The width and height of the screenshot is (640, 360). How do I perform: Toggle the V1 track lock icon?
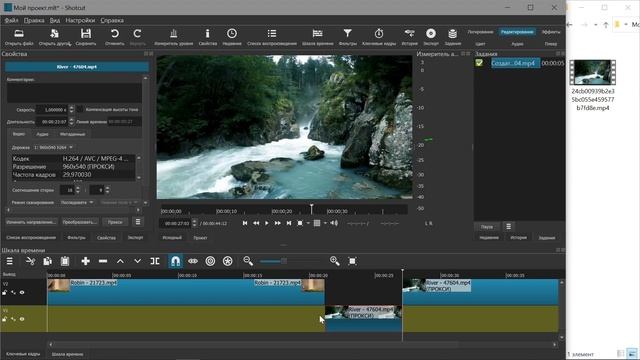click(4, 319)
